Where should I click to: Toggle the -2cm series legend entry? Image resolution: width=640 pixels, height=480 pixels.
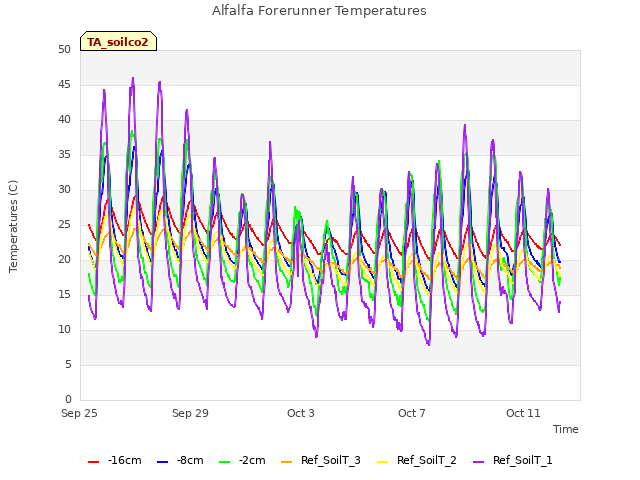(x=242, y=461)
